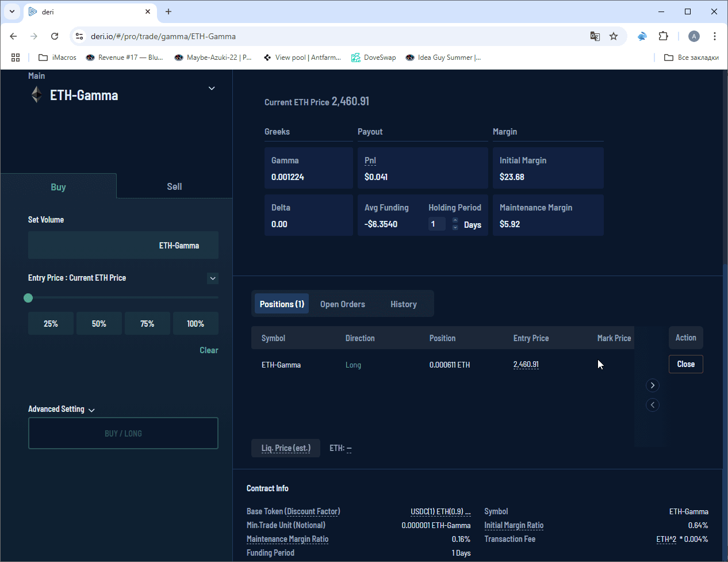Open the iMacros bookmark folder
Viewport: 728px width, 562px height.
[x=57, y=58]
